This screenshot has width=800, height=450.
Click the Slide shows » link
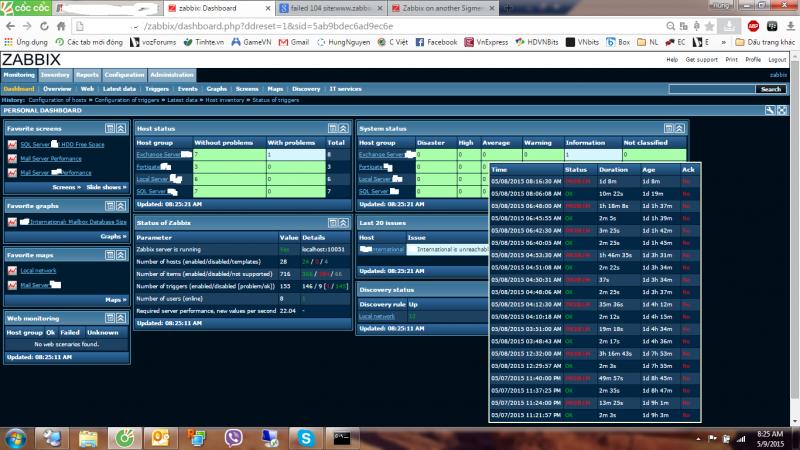coord(106,187)
